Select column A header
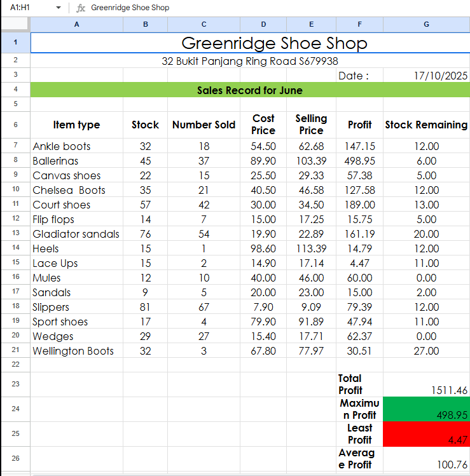470x476 pixels. click(x=76, y=24)
